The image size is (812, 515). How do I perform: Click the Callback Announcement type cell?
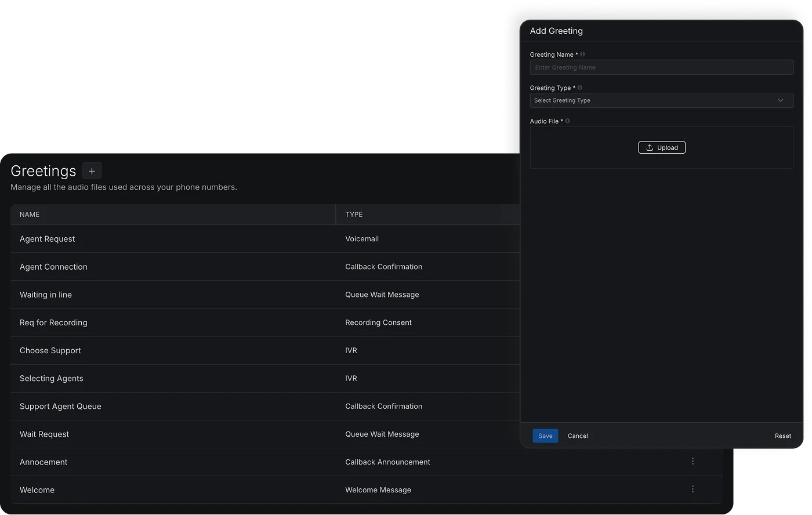click(x=387, y=462)
